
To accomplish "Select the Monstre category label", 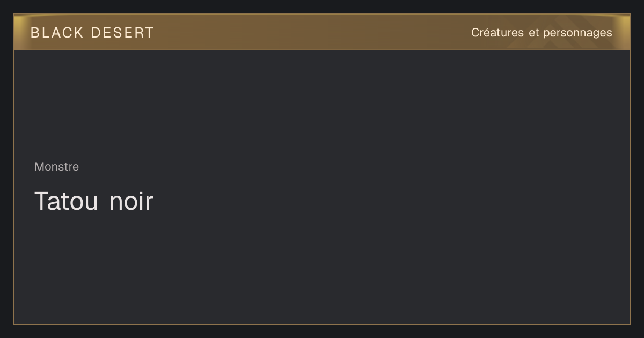I will point(56,167).
